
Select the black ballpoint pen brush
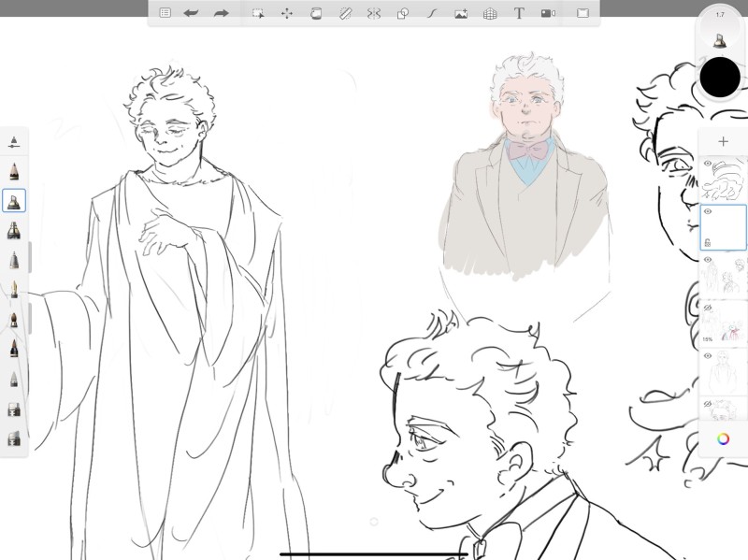(14, 349)
